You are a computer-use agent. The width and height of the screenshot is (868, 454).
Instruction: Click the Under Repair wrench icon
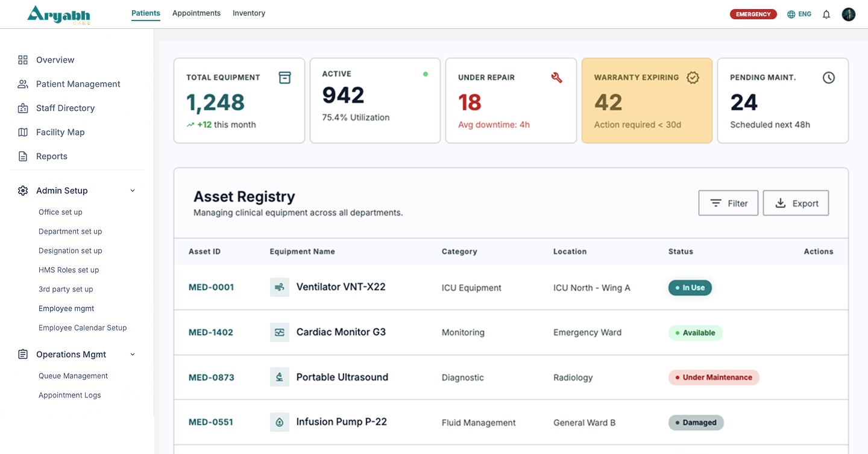tap(557, 77)
